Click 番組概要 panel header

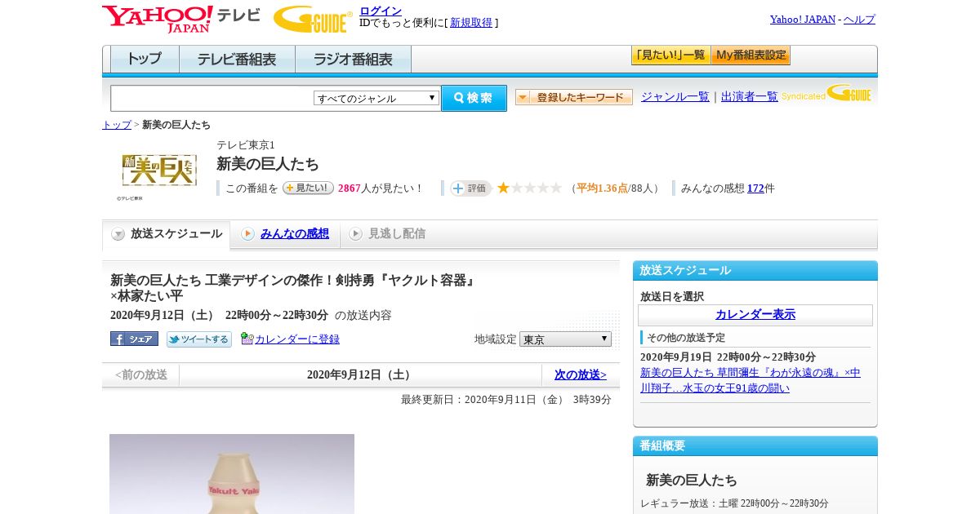[x=755, y=446]
